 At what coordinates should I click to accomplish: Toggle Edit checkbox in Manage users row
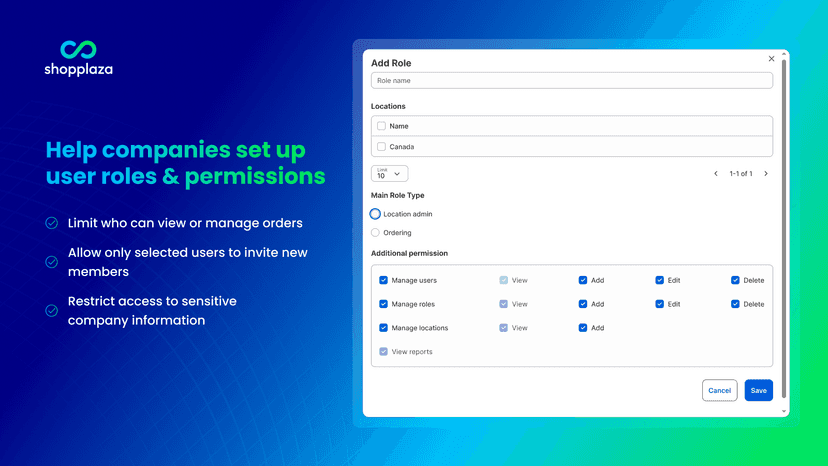(x=659, y=280)
